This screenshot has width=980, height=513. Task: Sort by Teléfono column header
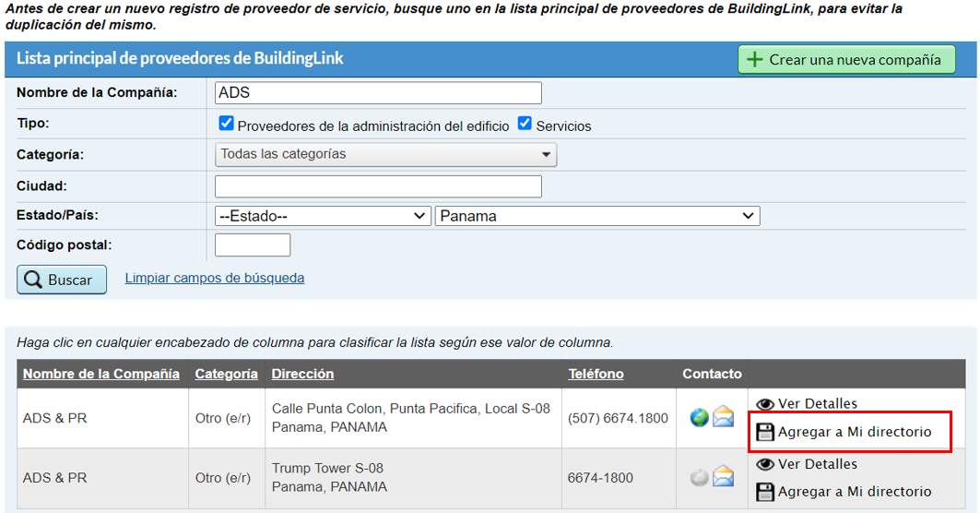596,374
